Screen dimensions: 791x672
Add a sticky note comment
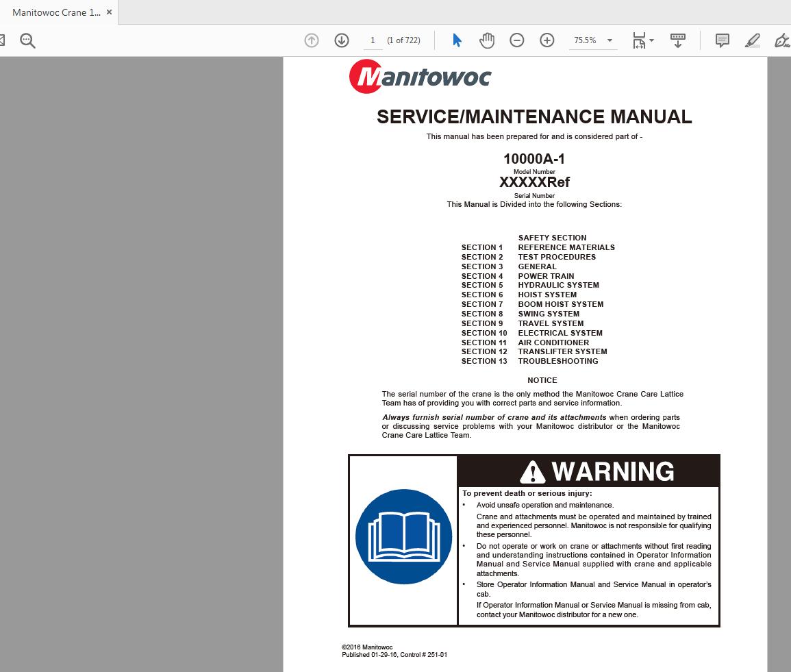pyautogui.click(x=723, y=40)
